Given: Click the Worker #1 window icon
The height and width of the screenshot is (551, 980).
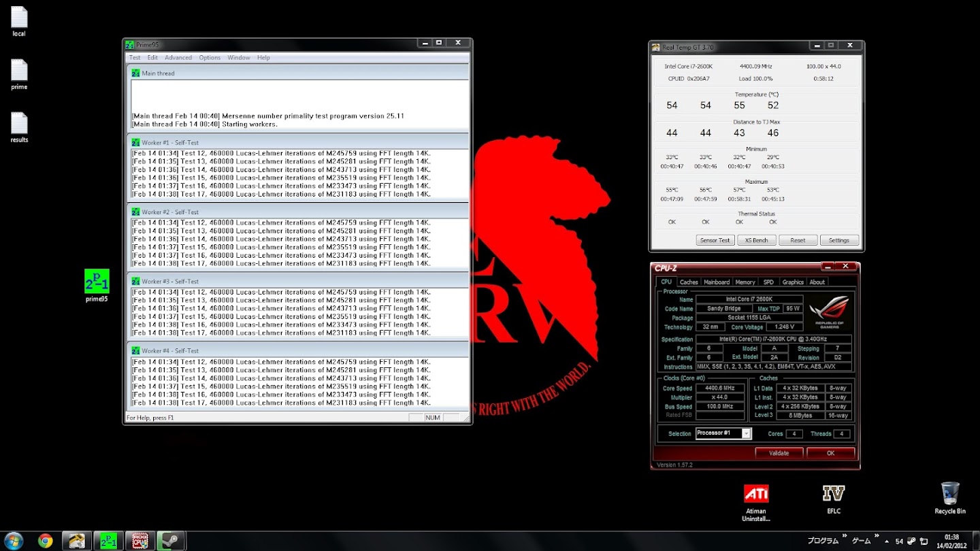Looking at the screenshot, I should 136,142.
